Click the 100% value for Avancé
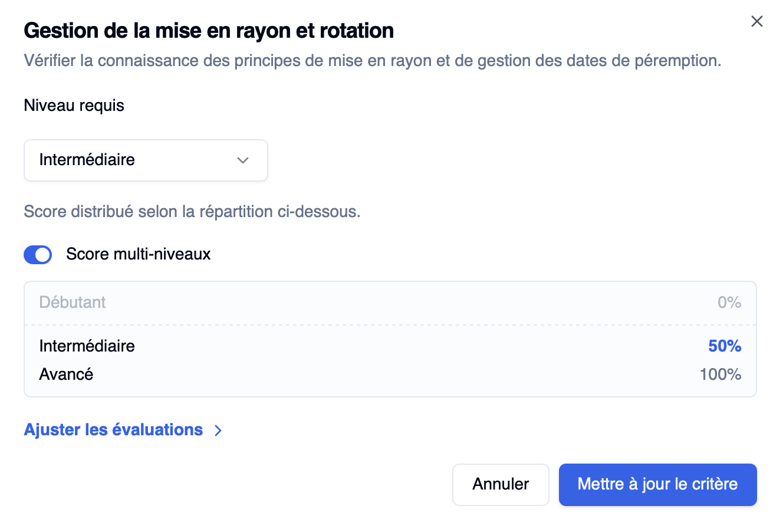Viewport: 783px width, 532px height. (720, 374)
